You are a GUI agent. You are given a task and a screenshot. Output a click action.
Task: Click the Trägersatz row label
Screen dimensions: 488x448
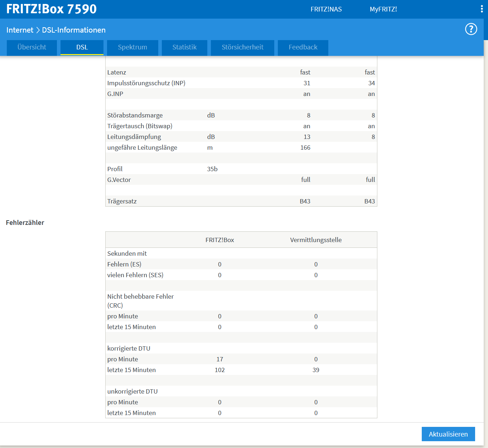[122, 201]
